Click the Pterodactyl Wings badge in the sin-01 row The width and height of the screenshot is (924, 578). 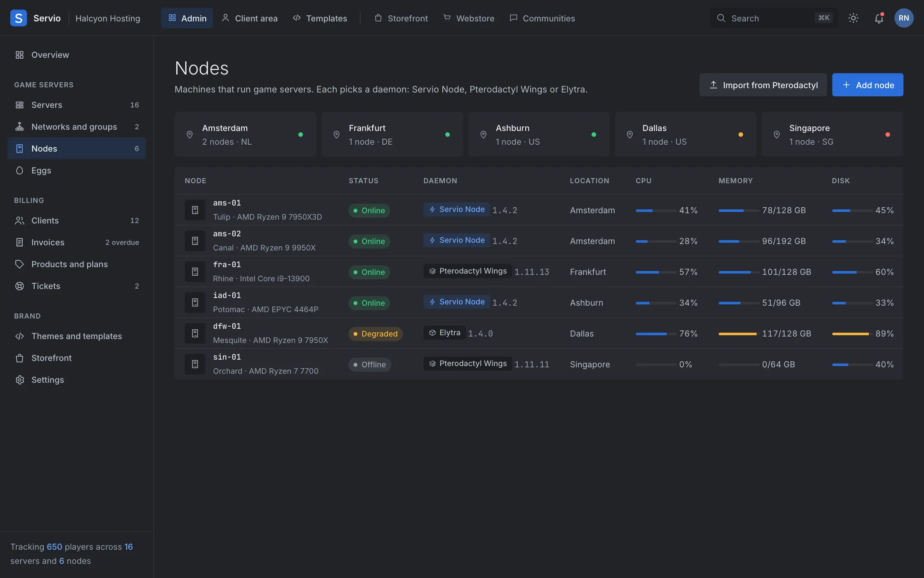468,363
